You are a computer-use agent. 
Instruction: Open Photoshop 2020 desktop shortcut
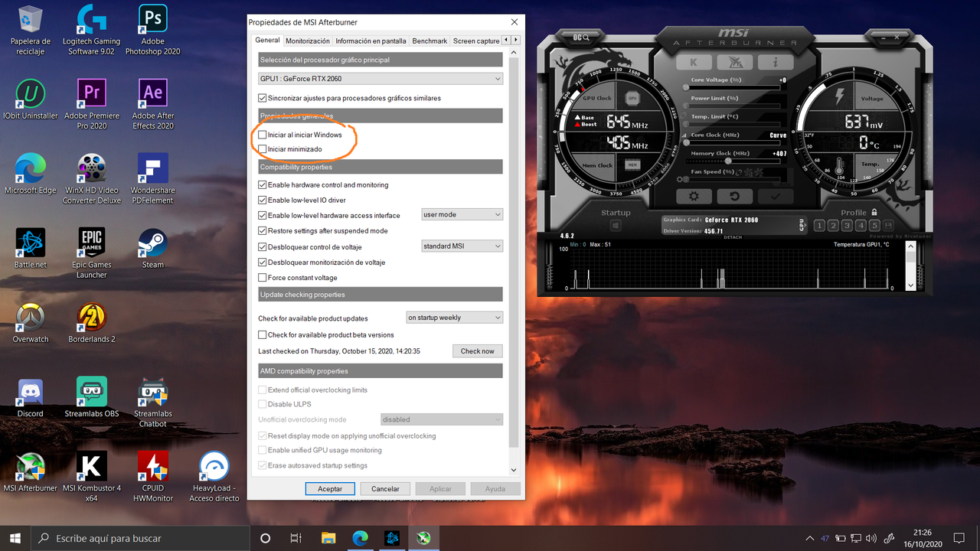click(153, 31)
